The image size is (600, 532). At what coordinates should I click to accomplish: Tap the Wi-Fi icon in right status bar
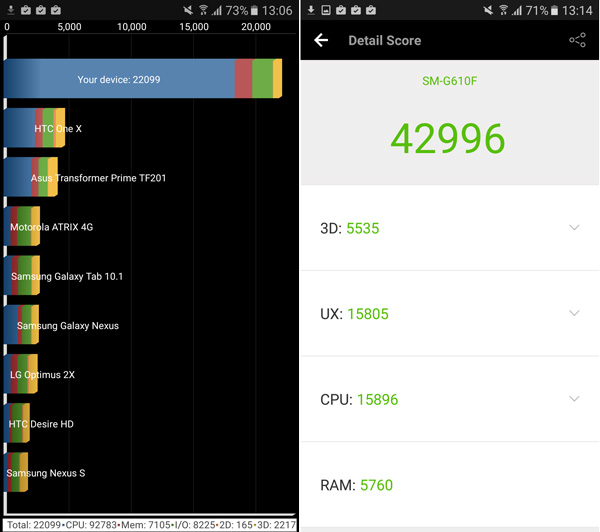[x=504, y=10]
